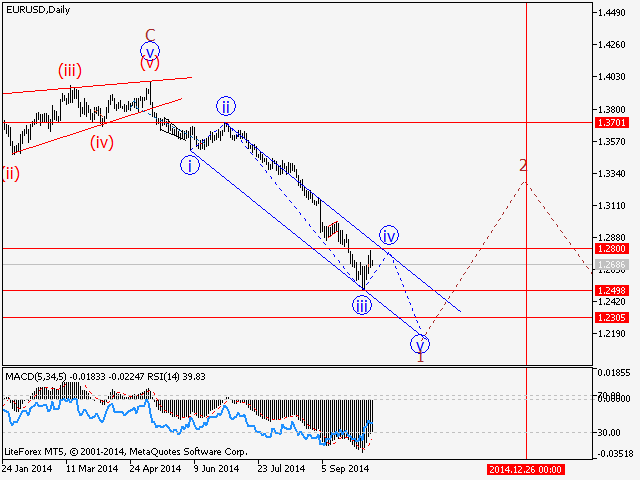Select the red 1.2305 price level label
Image resolution: width=640 pixels, height=480 pixels.
611,318
